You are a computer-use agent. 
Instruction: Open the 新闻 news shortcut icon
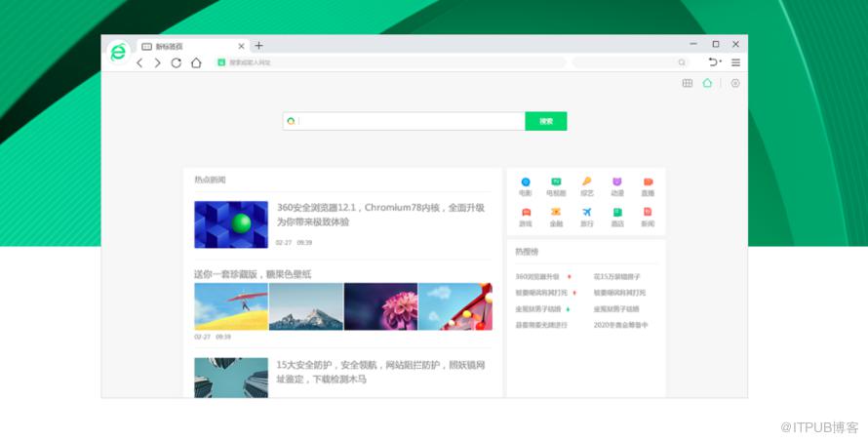coord(648,212)
